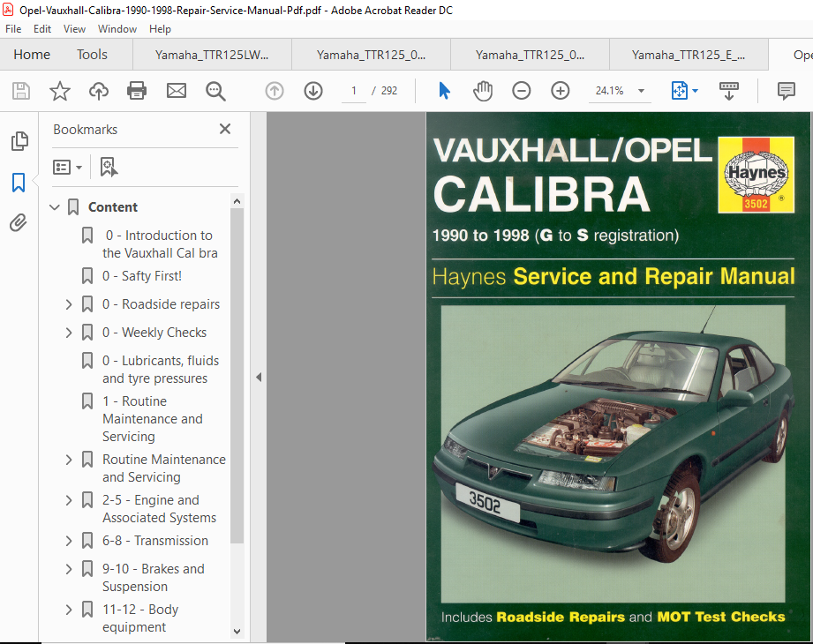The height and width of the screenshot is (644, 813).
Task: Print the document with printer icon
Action: tap(137, 91)
